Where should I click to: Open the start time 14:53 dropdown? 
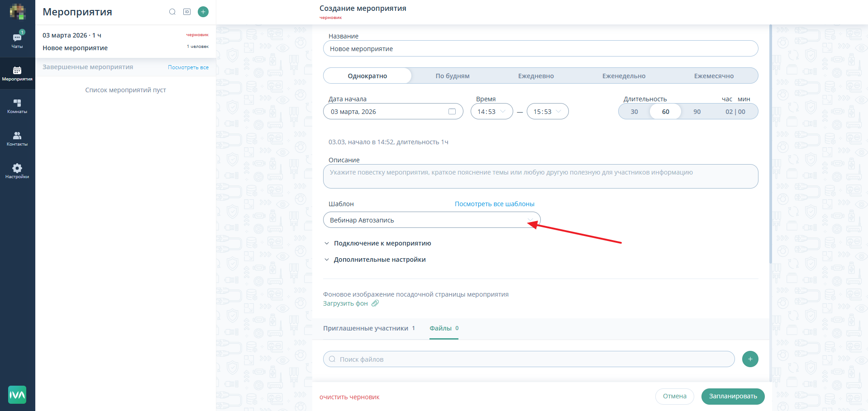[x=491, y=112]
